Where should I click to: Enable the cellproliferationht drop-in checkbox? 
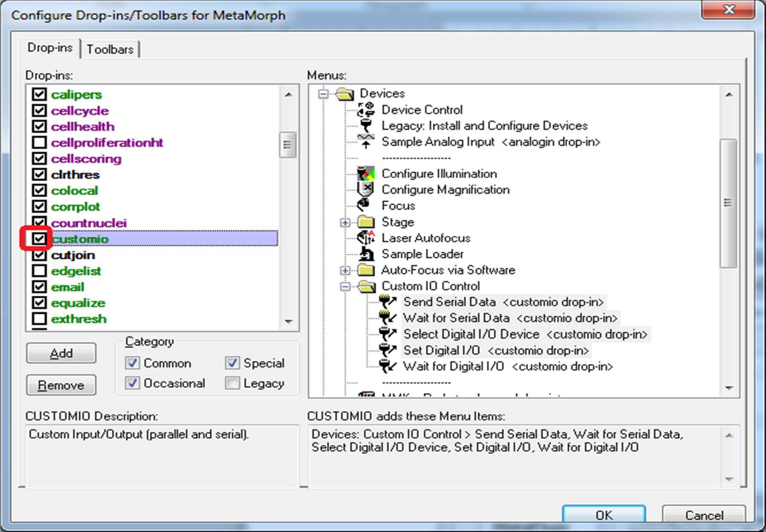(39, 143)
